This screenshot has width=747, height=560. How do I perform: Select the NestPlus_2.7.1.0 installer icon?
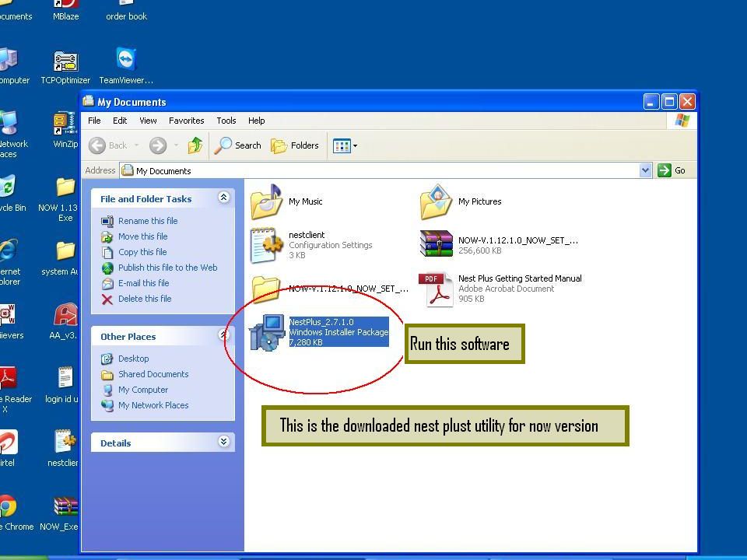pyautogui.click(x=267, y=332)
